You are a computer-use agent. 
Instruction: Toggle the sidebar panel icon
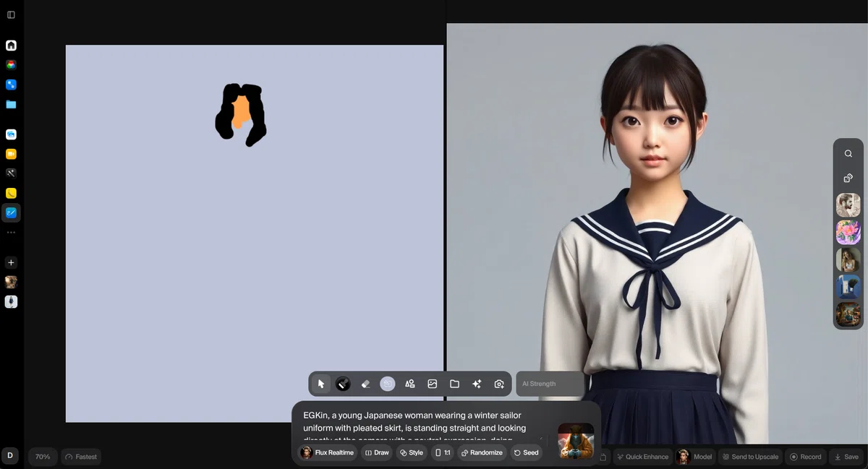pyautogui.click(x=11, y=14)
